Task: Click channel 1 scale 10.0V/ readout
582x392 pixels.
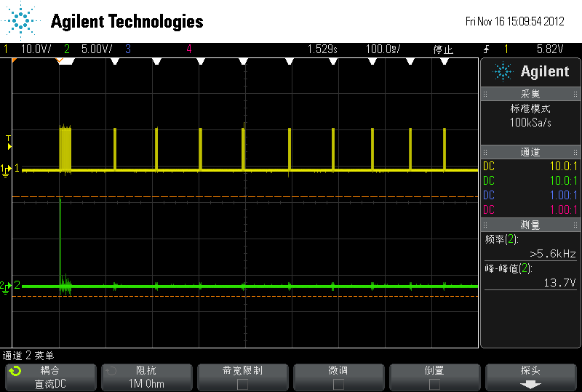Action: (36, 49)
